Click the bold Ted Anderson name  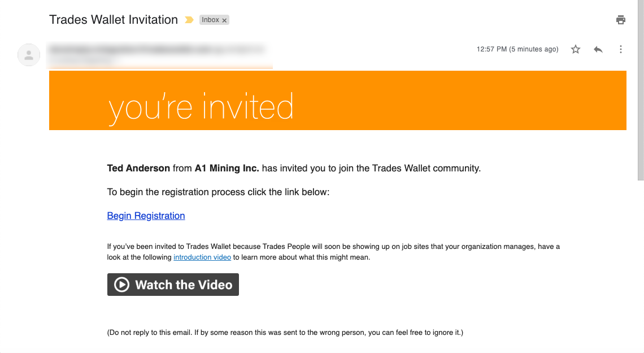pyautogui.click(x=138, y=168)
